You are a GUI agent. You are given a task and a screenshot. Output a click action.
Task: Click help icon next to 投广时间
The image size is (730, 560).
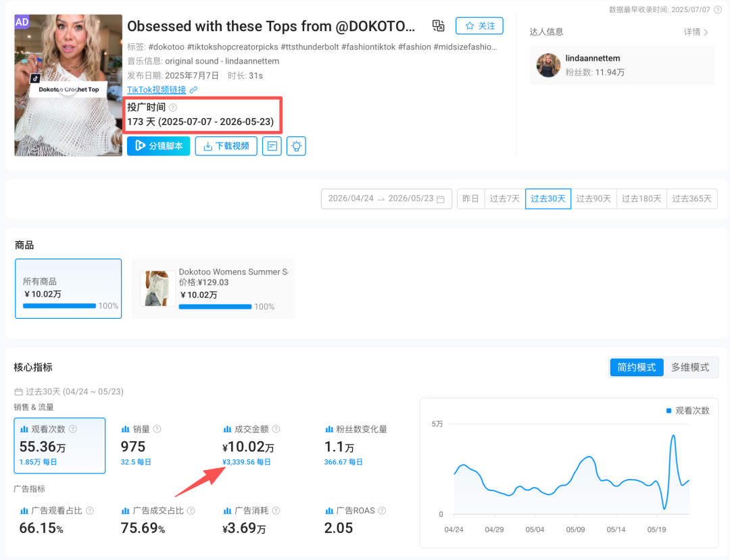[173, 107]
